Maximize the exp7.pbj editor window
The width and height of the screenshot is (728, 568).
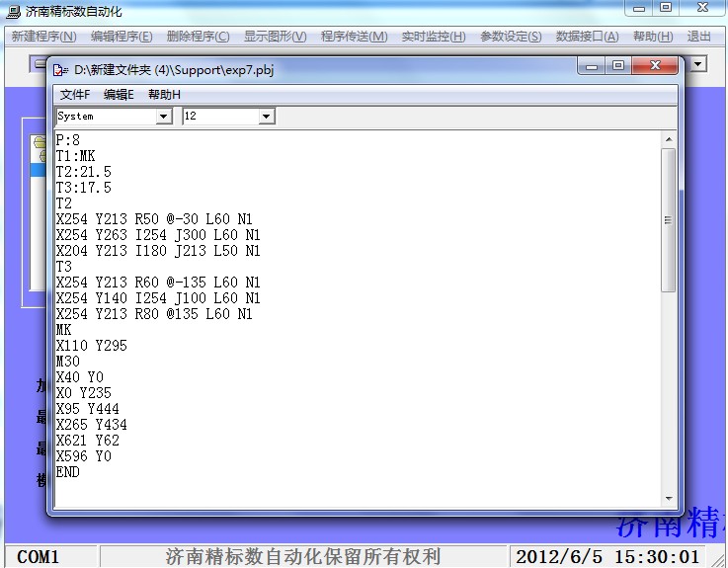click(618, 66)
